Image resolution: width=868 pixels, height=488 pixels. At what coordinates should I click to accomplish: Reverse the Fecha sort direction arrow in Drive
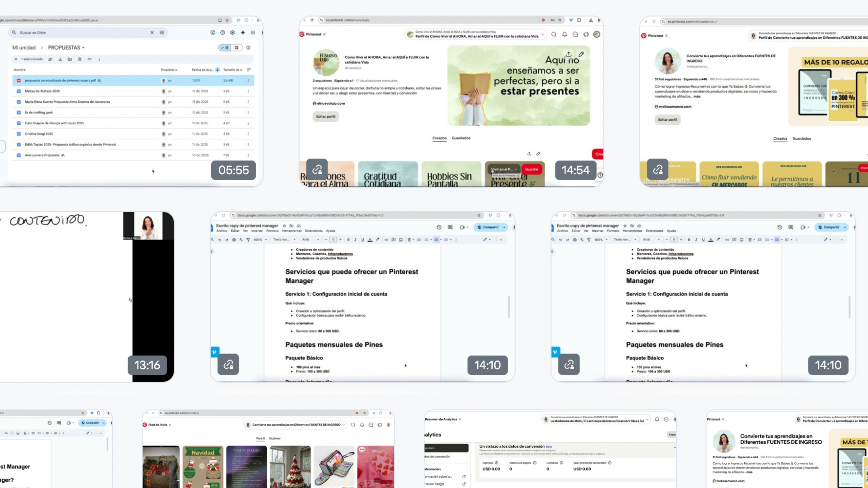pyautogui.click(x=218, y=70)
